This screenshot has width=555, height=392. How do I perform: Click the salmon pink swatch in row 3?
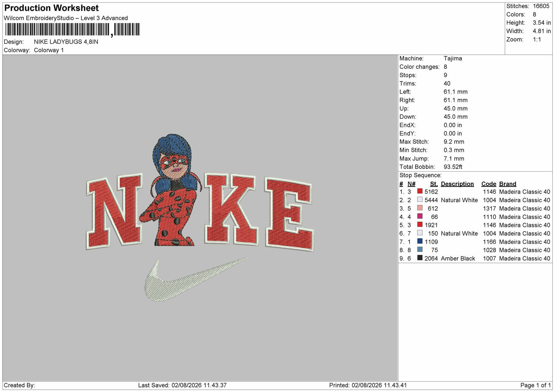420,208
